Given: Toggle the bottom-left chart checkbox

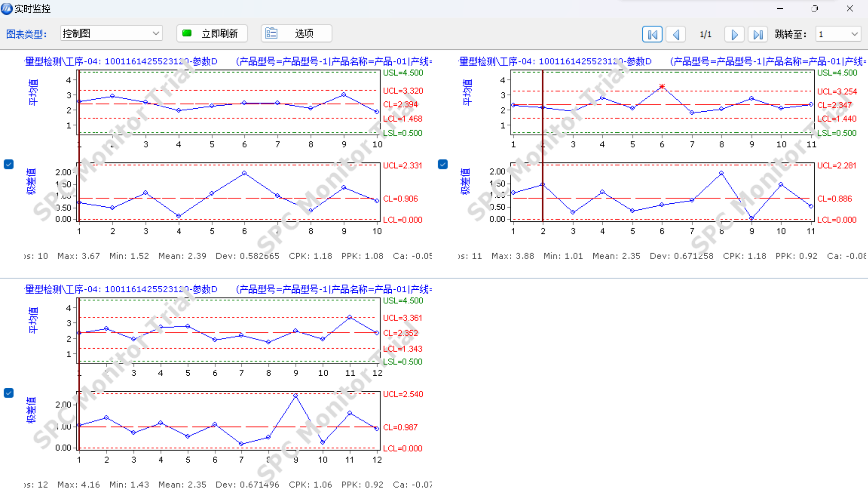Looking at the screenshot, I should [9, 393].
